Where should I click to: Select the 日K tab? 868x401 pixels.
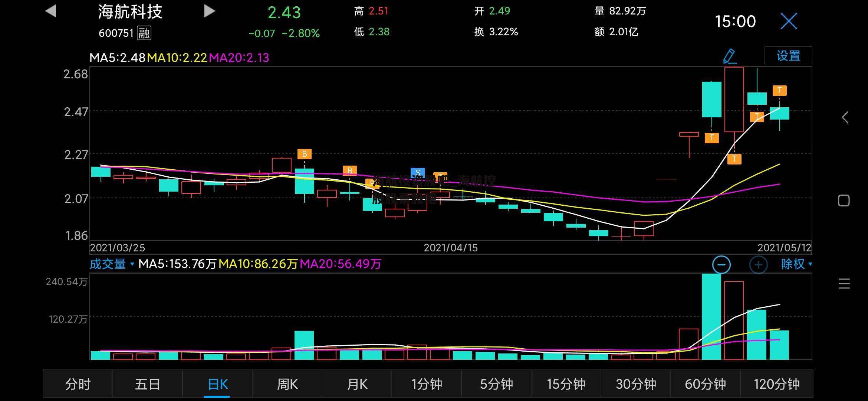coord(217,384)
